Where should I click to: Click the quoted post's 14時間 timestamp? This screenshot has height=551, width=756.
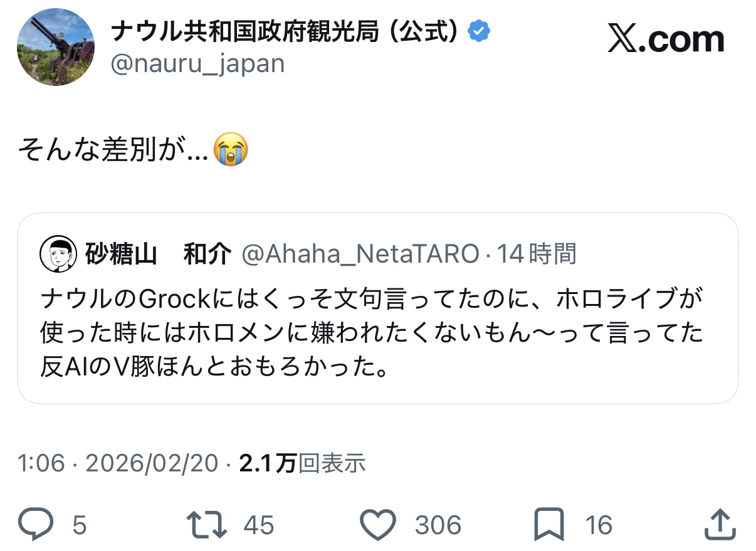pos(536,254)
